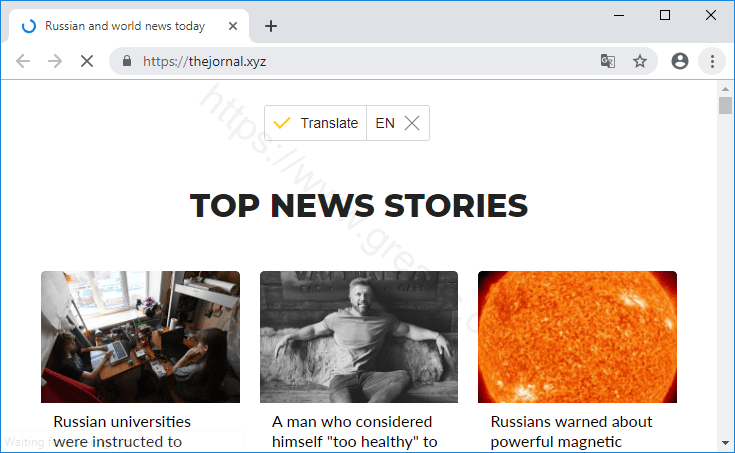Viewport: 735px width, 453px height.
Task: Click the yellow checkmark in Translate widget
Action: tap(282, 123)
